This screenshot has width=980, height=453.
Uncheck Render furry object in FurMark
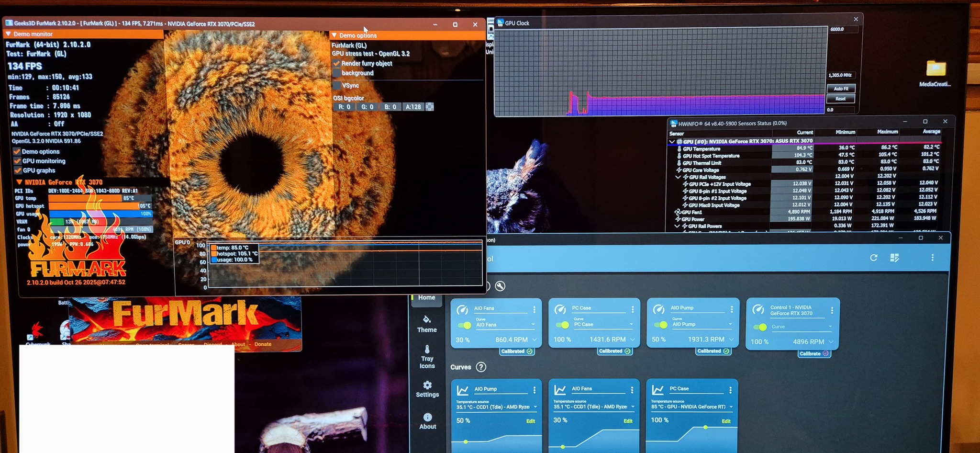pos(336,63)
